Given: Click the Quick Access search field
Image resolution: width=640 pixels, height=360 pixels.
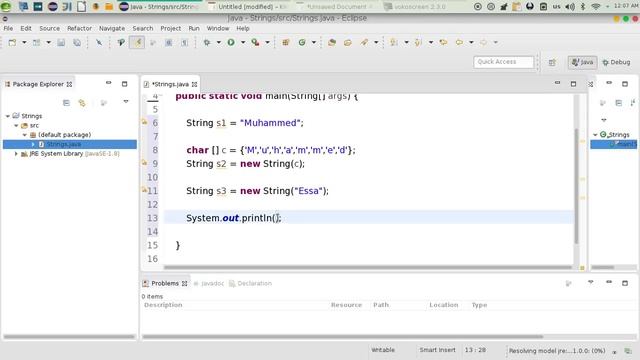Looking at the screenshot, I should (504, 62).
